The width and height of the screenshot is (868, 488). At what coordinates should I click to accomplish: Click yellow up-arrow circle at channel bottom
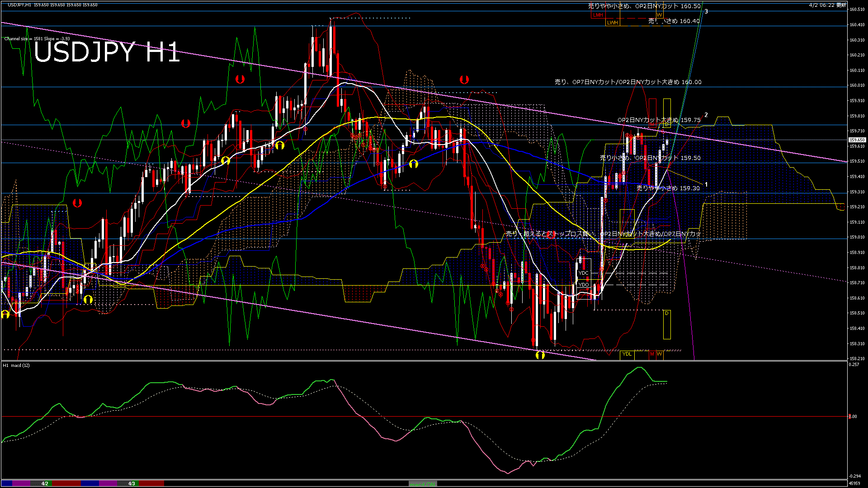[540, 355]
